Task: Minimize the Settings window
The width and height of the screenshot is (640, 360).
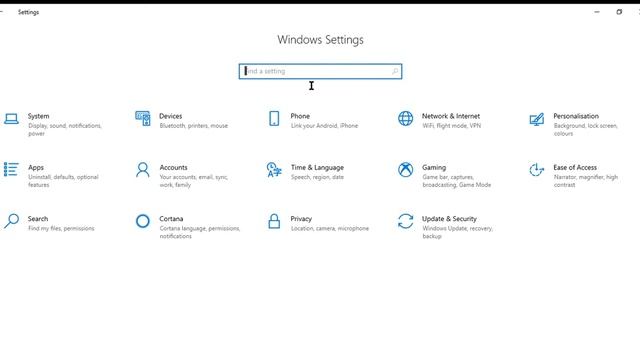Action: click(x=597, y=12)
